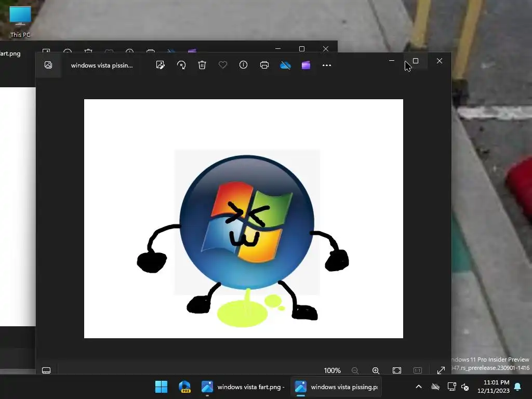Launch Edge Preview from the taskbar
The image size is (532, 399).
point(184,387)
